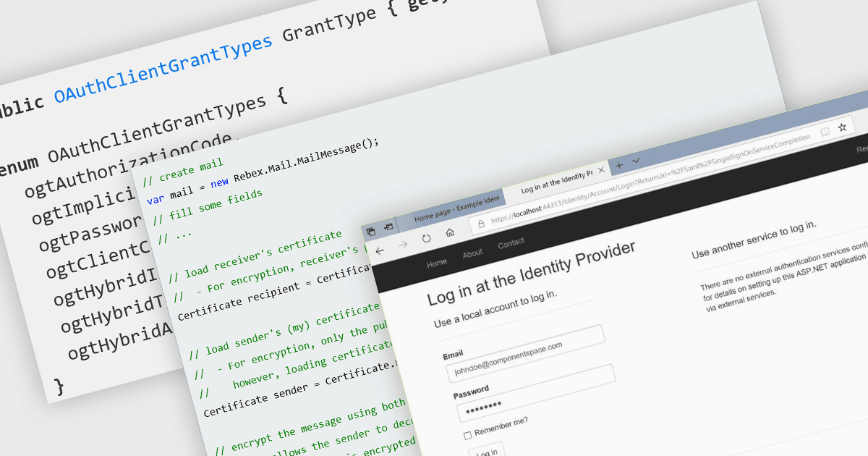Click '// create mail' comment in code
This screenshot has width=868, height=456.
182,172
